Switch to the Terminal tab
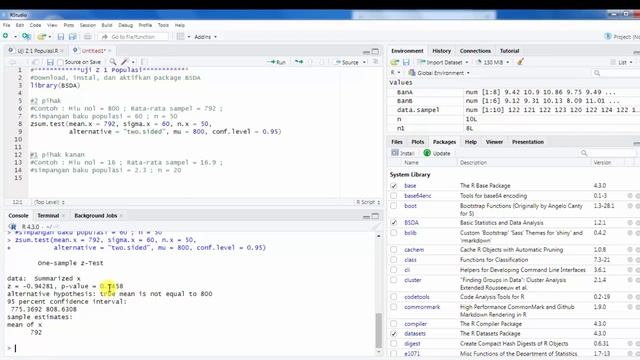Image resolution: width=640 pixels, height=360 pixels. (48, 216)
